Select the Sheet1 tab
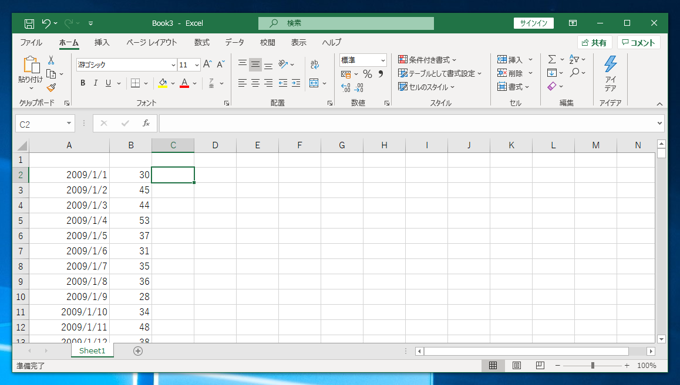680x385 pixels. tap(92, 351)
